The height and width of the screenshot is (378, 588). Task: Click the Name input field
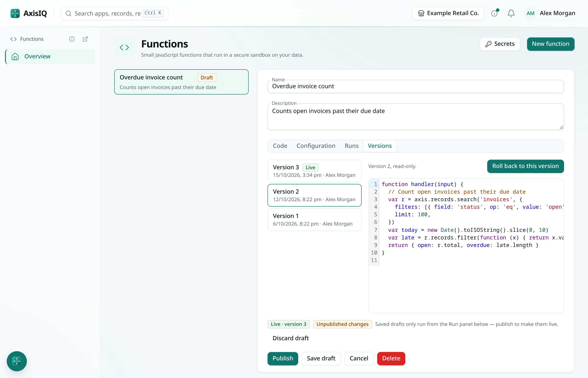tap(415, 86)
